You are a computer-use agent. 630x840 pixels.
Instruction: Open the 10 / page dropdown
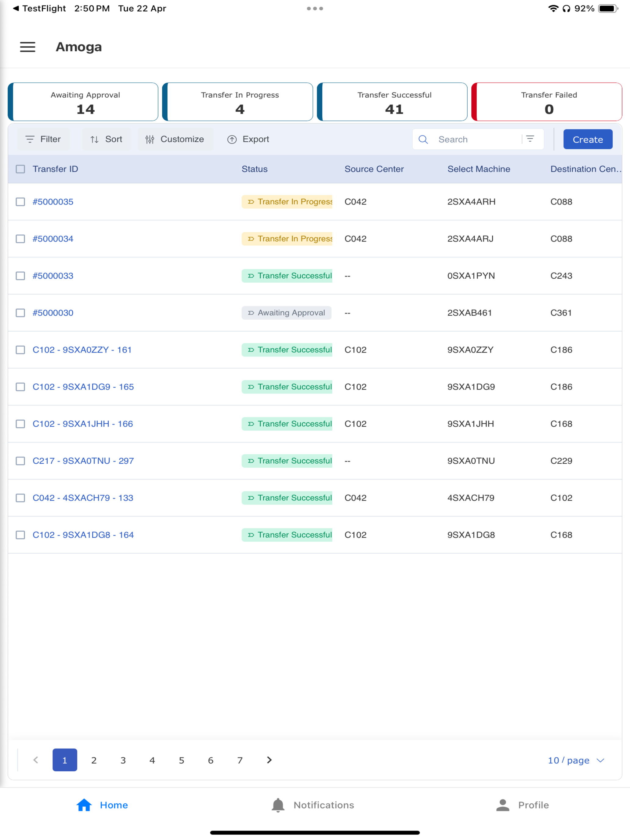pyautogui.click(x=576, y=760)
